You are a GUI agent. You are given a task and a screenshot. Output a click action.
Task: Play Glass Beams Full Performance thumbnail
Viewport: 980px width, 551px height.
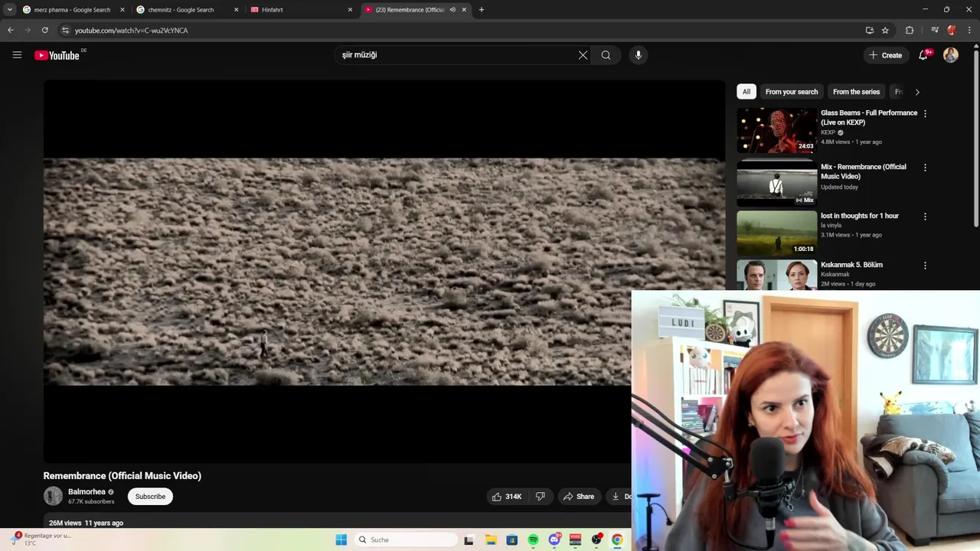pyautogui.click(x=776, y=130)
